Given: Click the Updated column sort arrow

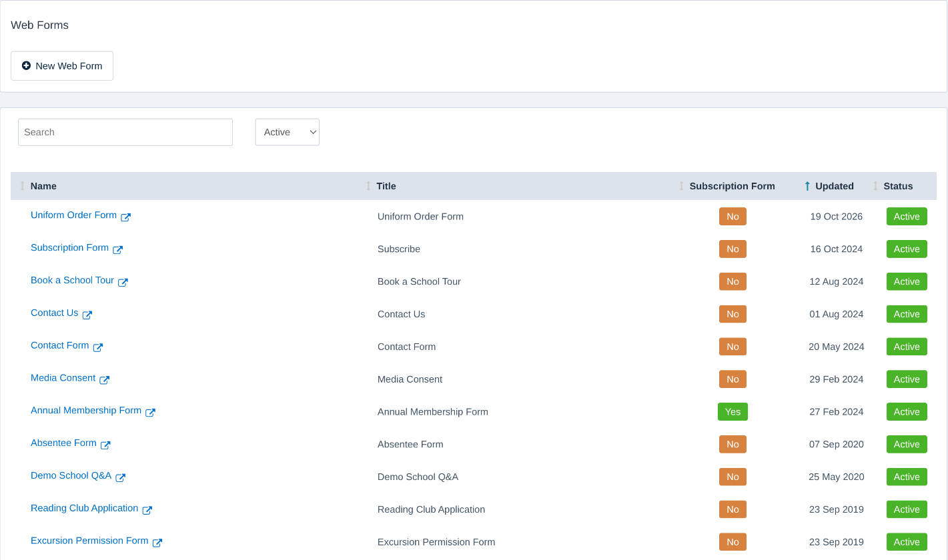Looking at the screenshot, I should click(807, 186).
